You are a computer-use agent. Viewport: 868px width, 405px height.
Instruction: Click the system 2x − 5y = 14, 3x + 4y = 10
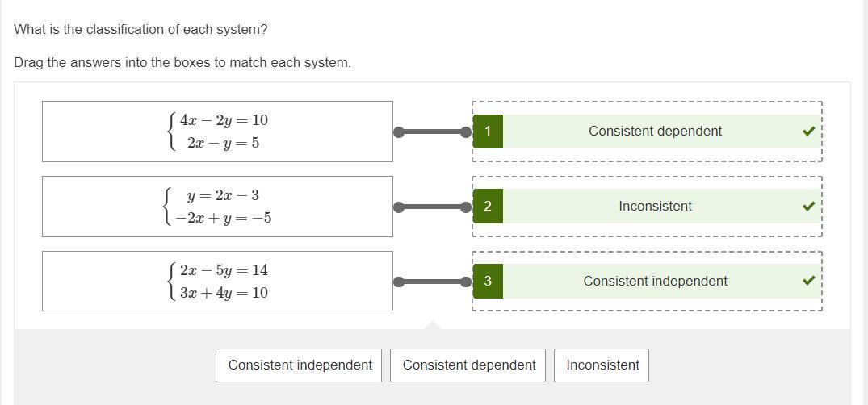218,282
